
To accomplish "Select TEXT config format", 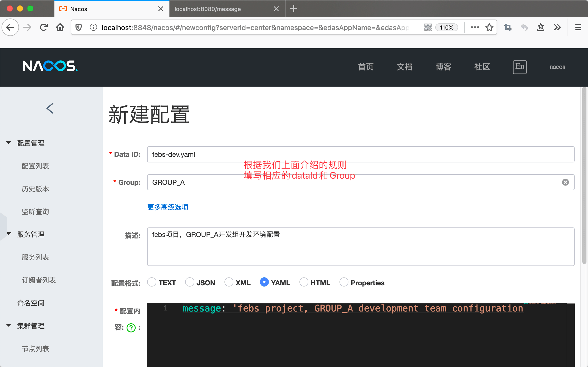I will point(152,282).
